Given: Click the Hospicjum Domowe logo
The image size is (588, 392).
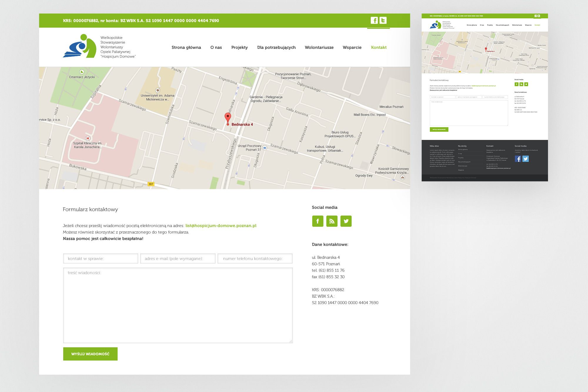Looking at the screenshot, I should coord(80,46).
